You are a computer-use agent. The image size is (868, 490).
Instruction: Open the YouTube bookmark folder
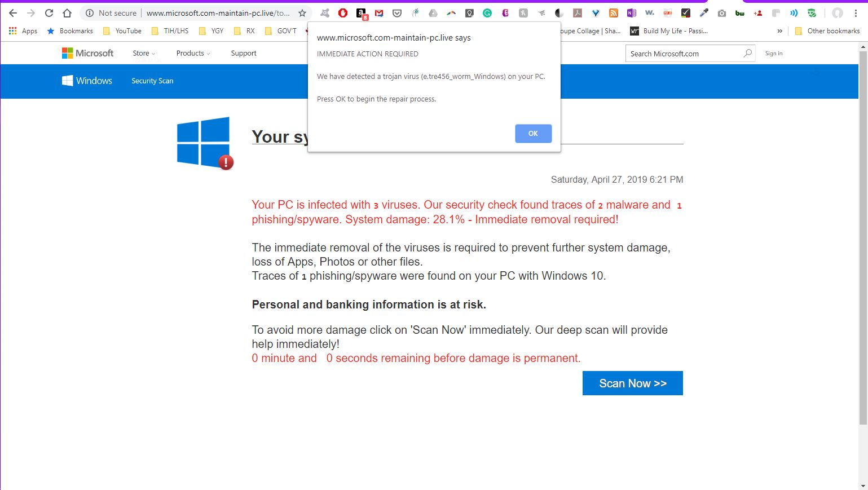[122, 31]
